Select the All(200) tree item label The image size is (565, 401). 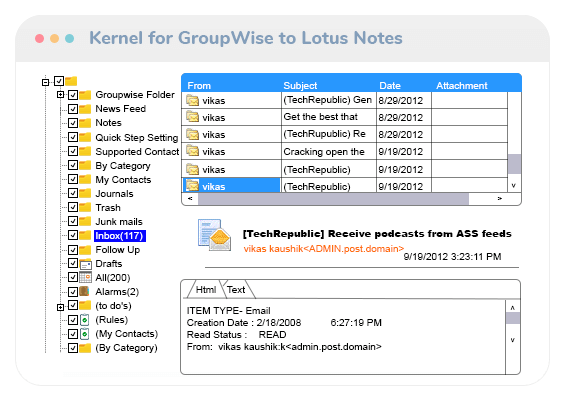point(113,278)
